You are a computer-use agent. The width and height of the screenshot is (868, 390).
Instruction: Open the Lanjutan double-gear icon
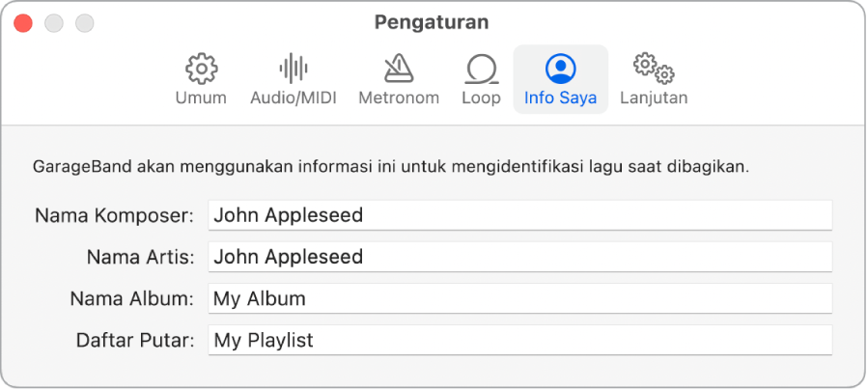(654, 69)
